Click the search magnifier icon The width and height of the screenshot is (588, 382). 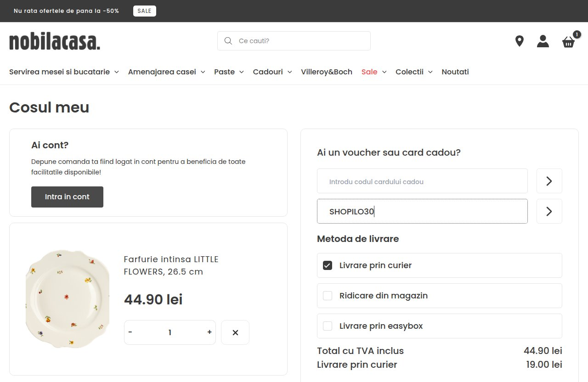tap(228, 41)
